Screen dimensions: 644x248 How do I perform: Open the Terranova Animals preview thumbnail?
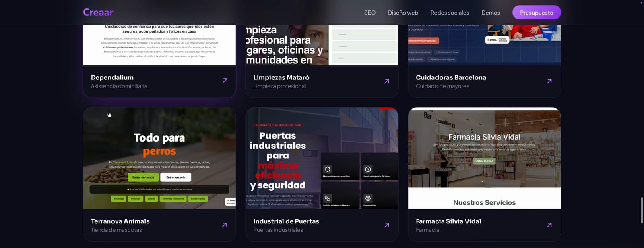[x=159, y=158]
